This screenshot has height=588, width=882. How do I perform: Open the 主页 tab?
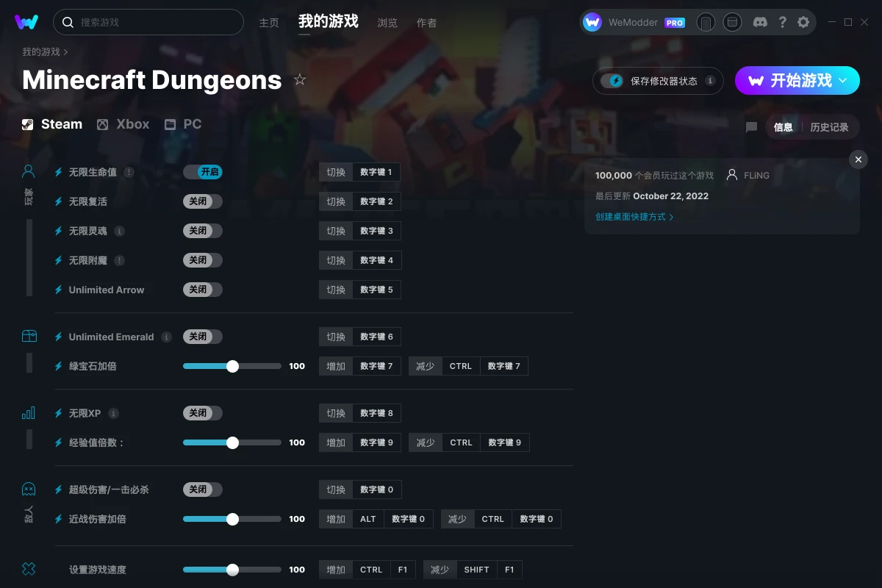click(269, 23)
